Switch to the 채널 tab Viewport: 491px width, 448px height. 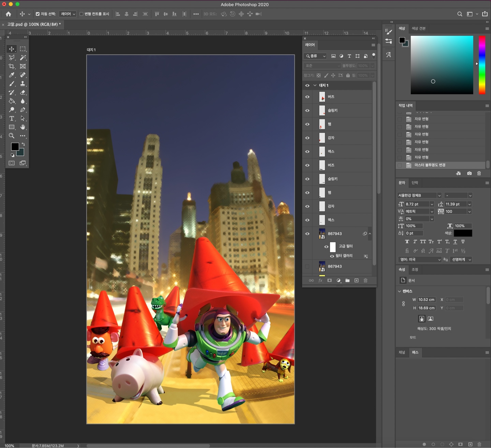tap(402, 353)
